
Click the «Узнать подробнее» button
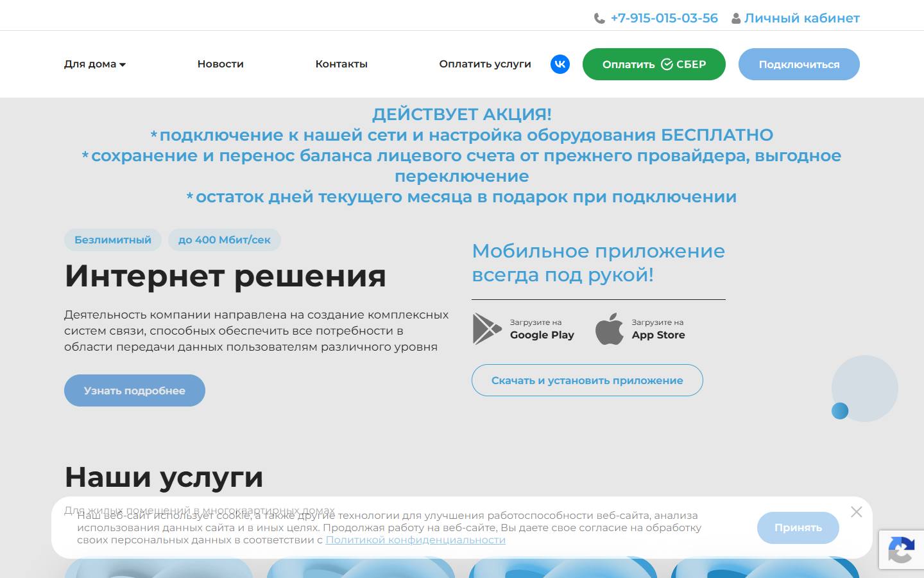point(135,390)
